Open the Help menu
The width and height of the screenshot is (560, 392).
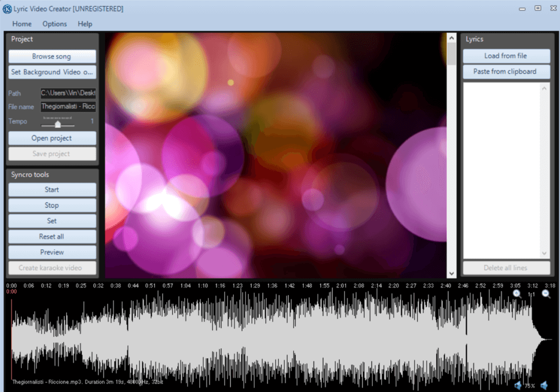pos(85,24)
